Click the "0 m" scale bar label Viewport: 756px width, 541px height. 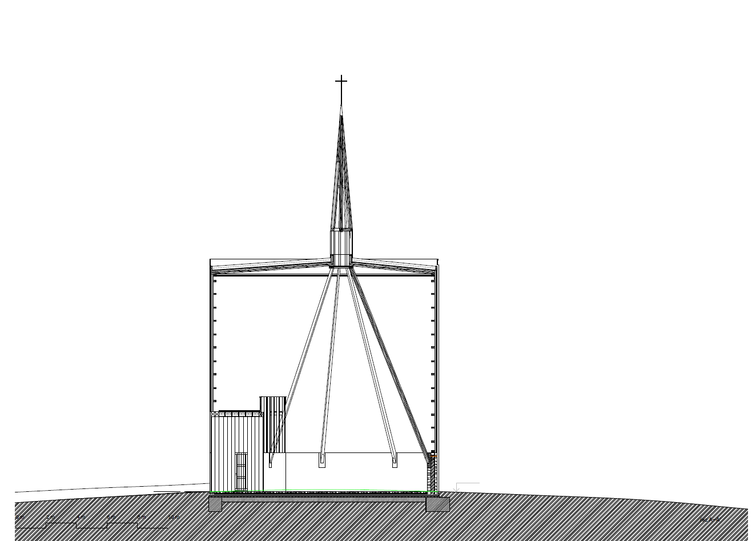click(20, 518)
